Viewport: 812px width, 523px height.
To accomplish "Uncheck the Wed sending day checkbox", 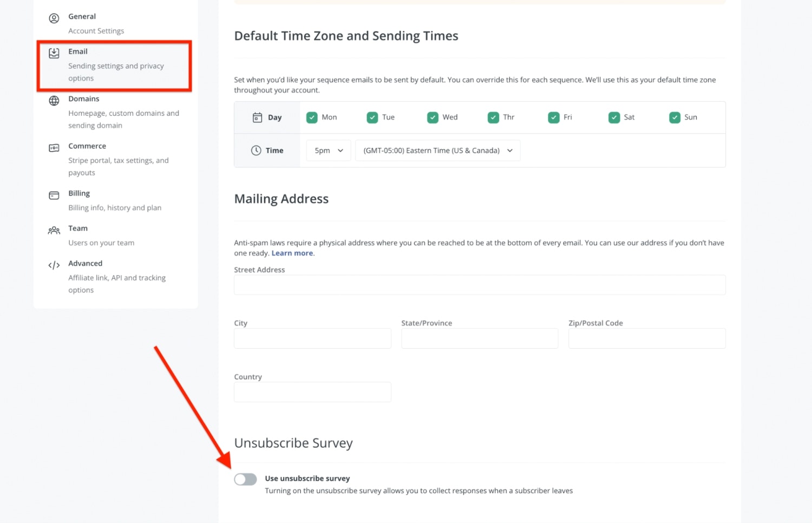I will tap(433, 117).
